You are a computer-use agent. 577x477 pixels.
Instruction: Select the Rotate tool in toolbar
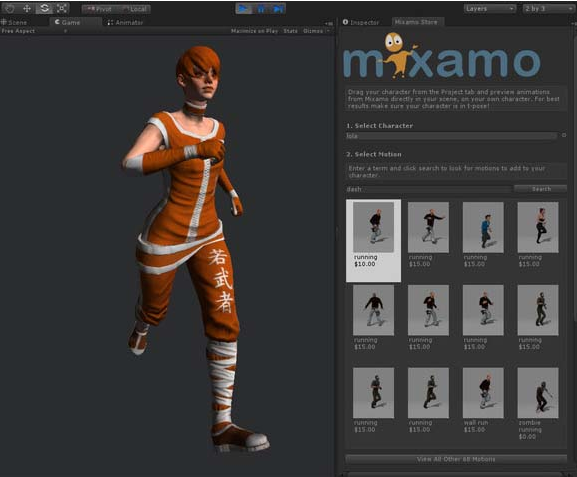[x=44, y=8]
